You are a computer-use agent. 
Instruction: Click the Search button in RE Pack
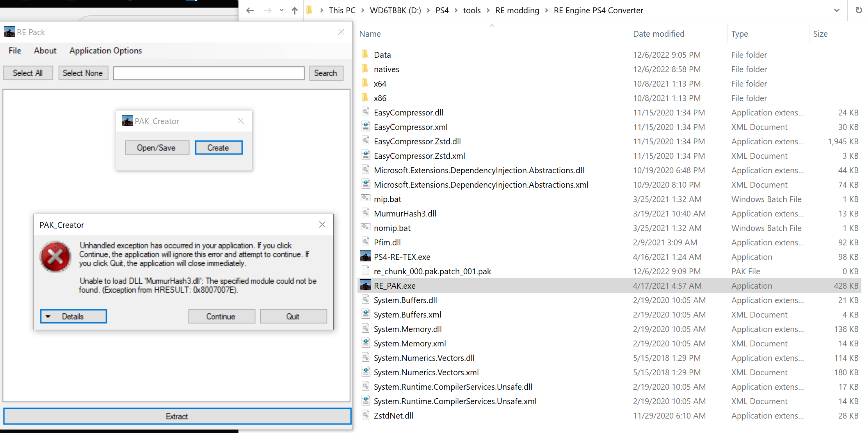pyautogui.click(x=326, y=73)
